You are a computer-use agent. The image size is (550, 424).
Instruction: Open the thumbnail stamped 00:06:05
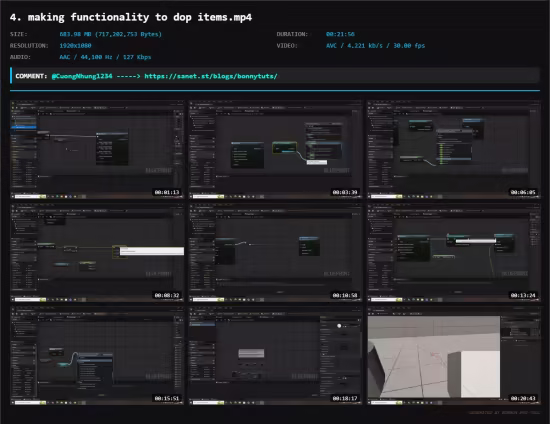[454, 150]
